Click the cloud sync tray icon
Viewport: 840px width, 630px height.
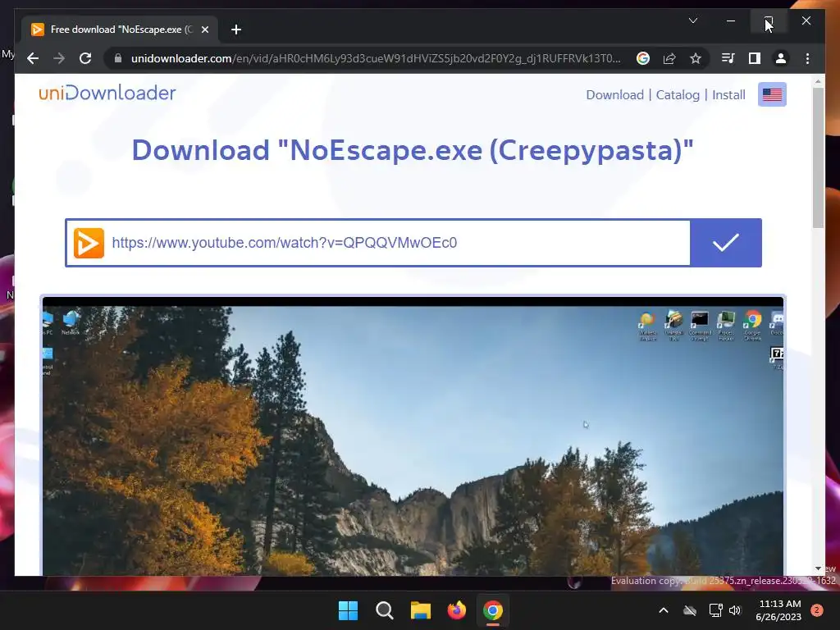point(690,610)
